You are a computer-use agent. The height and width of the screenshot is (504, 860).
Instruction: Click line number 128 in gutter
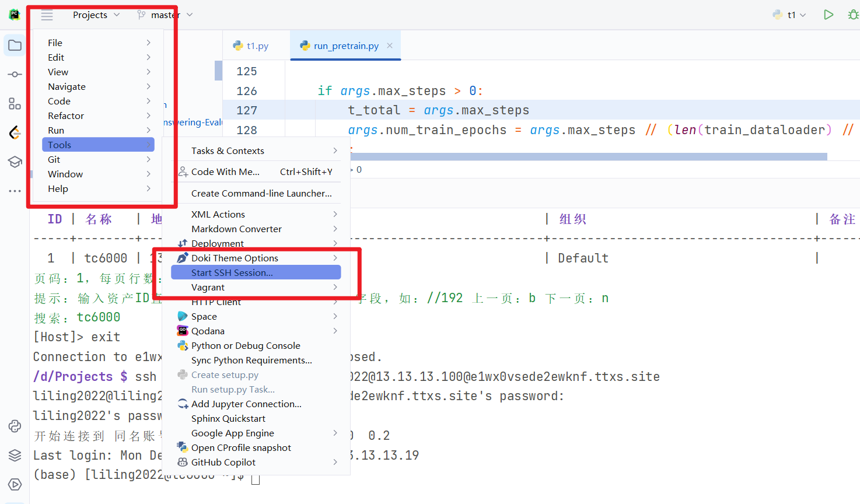[247, 130]
